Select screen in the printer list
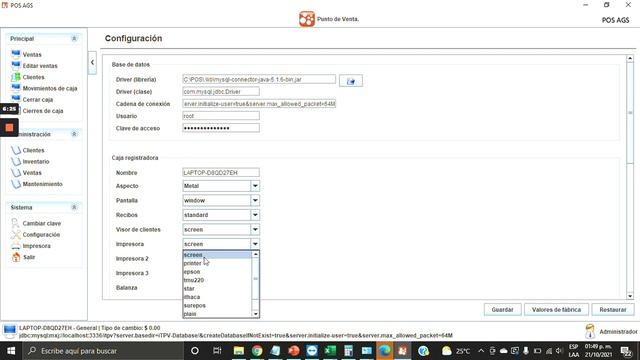The width and height of the screenshot is (640, 360). (x=217, y=255)
